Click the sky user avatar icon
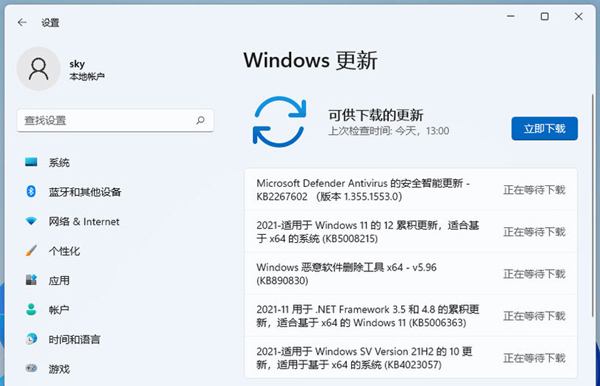Image resolution: width=600 pixels, height=386 pixels. tap(39, 69)
